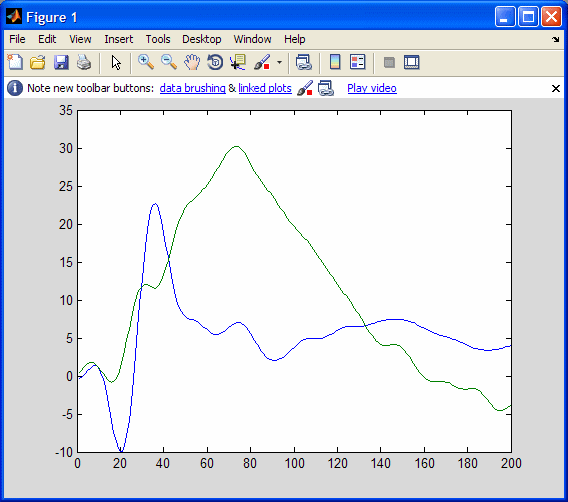Save the figure using the floppy disk icon
568x502 pixels.
(x=61, y=62)
